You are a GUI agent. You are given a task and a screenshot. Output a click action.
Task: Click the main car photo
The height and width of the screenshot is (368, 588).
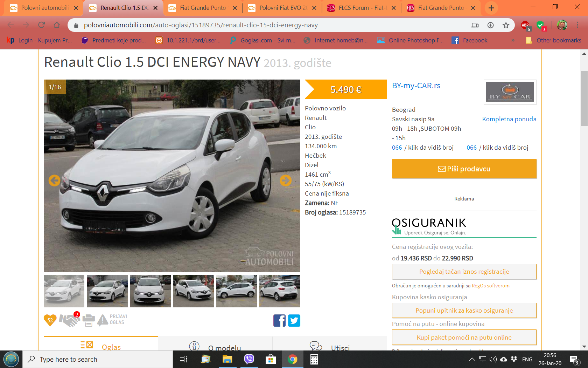[172, 176]
